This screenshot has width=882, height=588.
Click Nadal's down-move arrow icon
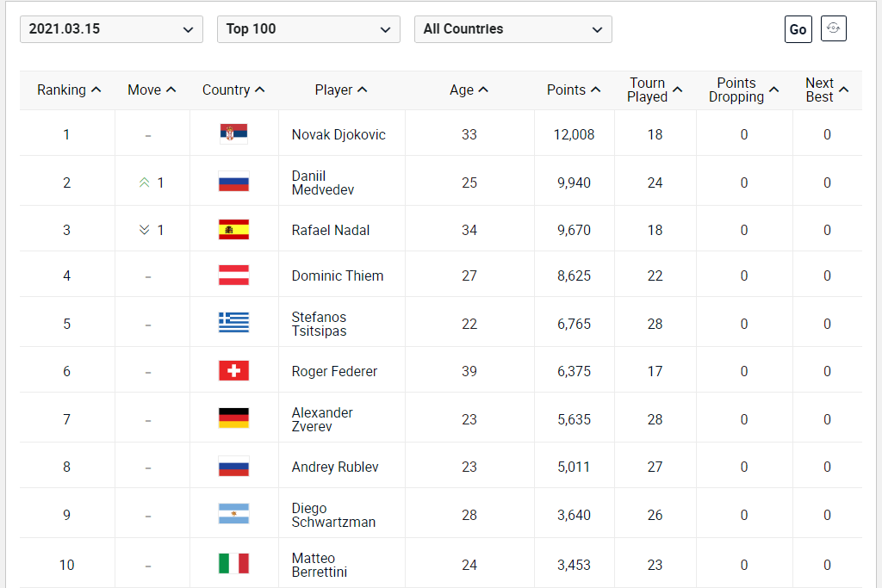click(145, 230)
